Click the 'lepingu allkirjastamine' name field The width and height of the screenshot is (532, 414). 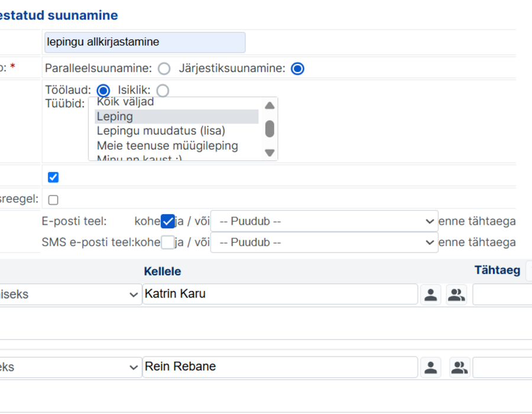[145, 42]
